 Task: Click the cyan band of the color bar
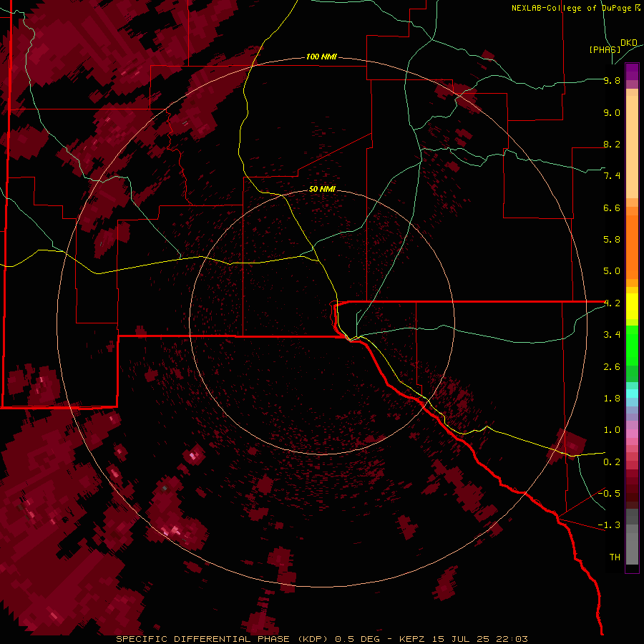point(632,394)
